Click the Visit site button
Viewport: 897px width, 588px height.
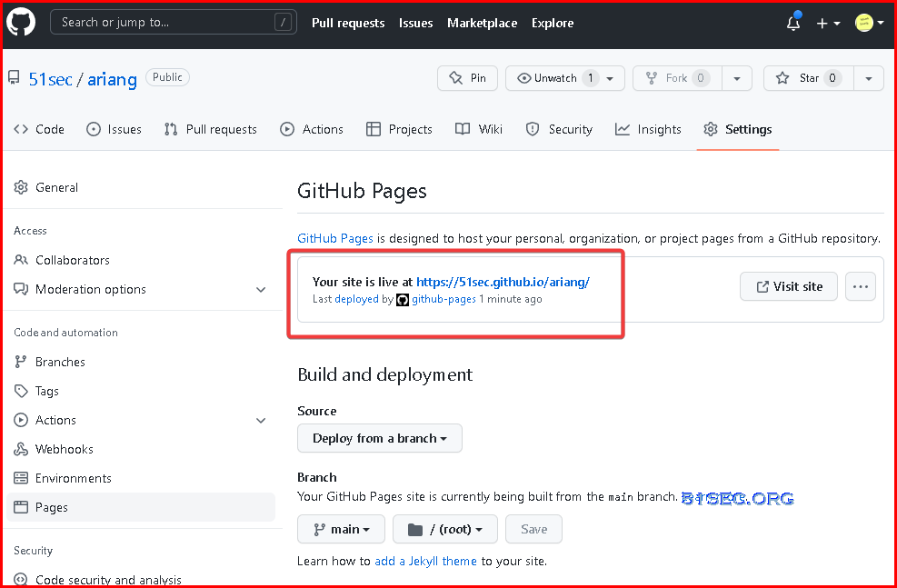789,286
